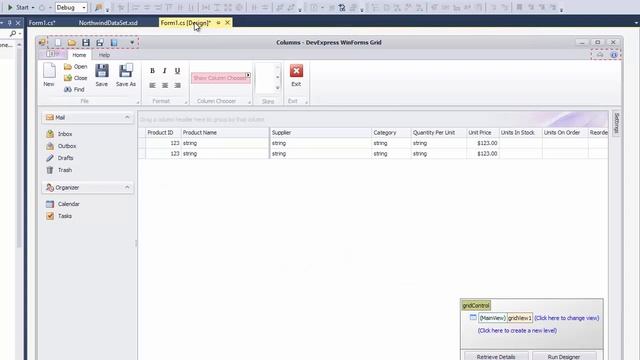Click the form's title bar application icon
The height and width of the screenshot is (360, 640).
(x=42, y=42)
